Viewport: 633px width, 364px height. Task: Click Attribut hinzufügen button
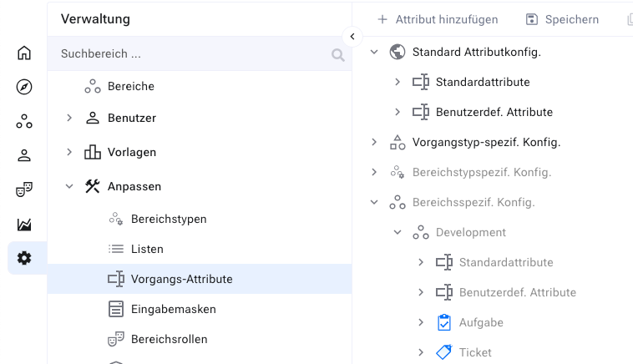pyautogui.click(x=438, y=19)
